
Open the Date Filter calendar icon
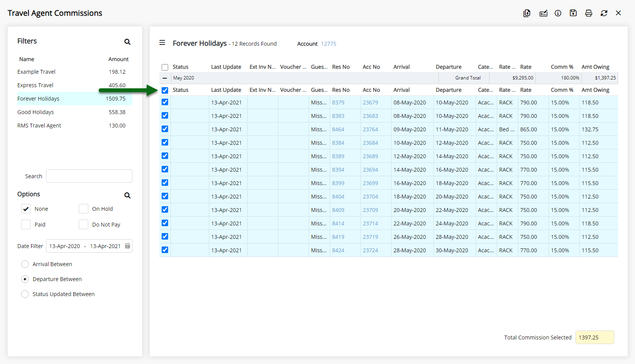[x=127, y=246]
